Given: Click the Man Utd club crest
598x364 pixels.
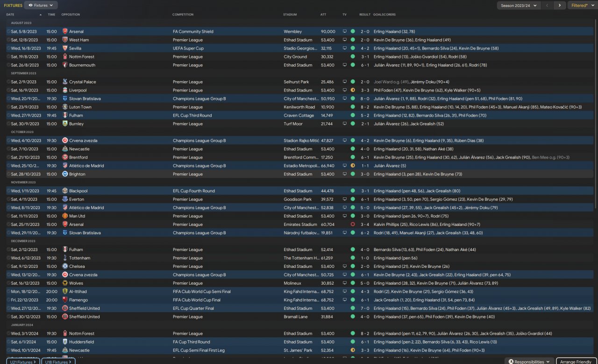Looking at the screenshot, I should pos(65,217).
